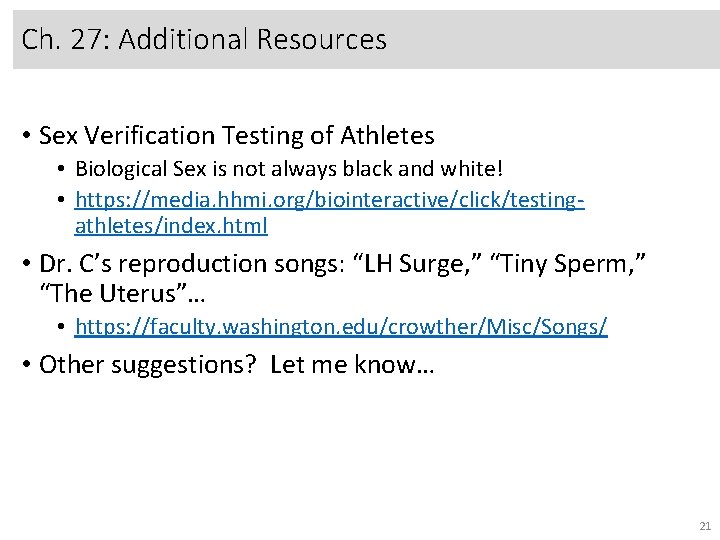Image resolution: width=720 pixels, height=540 pixels.
Task: Click the bullet before the Songs link
Action: pos(61,327)
